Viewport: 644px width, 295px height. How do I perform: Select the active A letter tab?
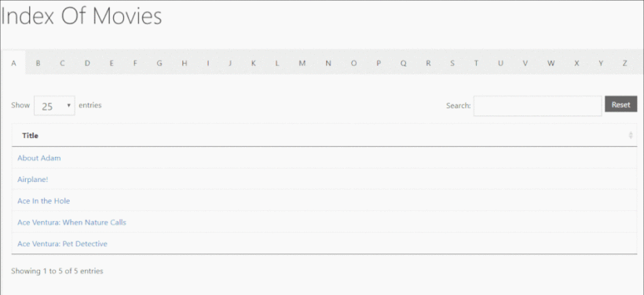pyautogui.click(x=13, y=64)
